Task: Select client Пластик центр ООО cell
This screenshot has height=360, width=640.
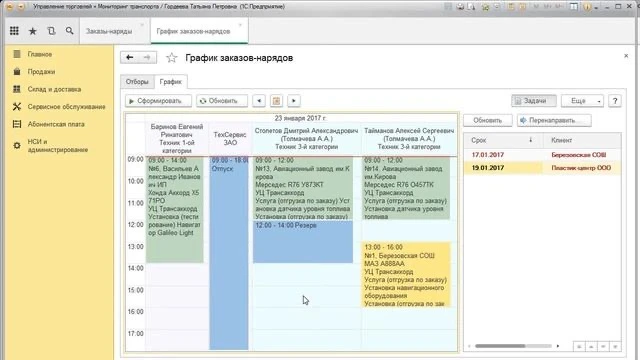Action: 581,168
